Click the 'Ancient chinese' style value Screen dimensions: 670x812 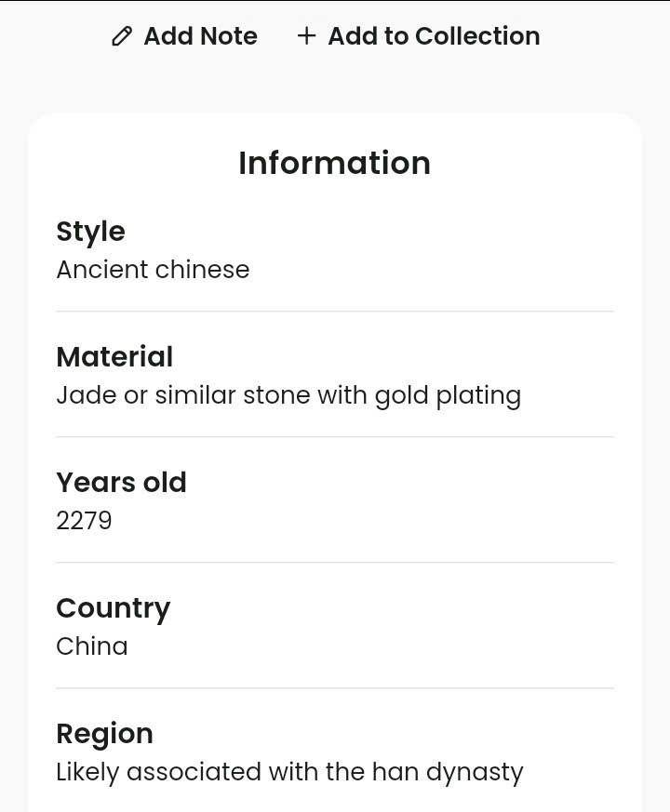(x=153, y=270)
